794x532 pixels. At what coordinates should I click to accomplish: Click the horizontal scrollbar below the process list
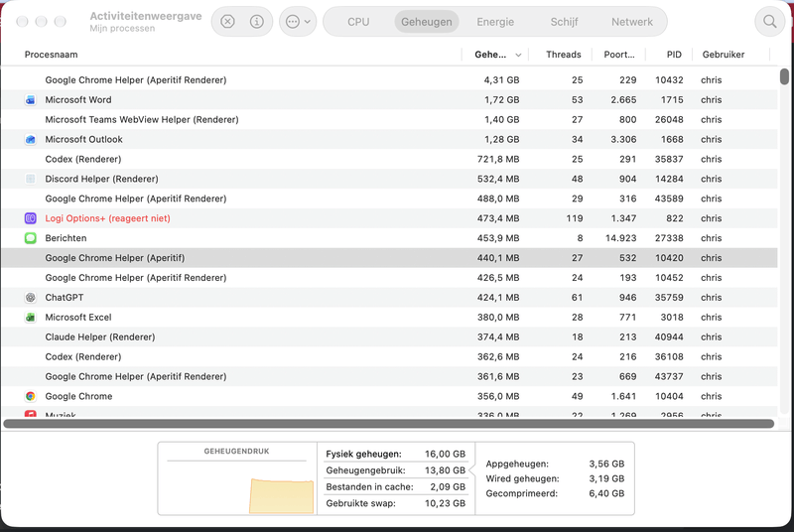[x=389, y=423]
